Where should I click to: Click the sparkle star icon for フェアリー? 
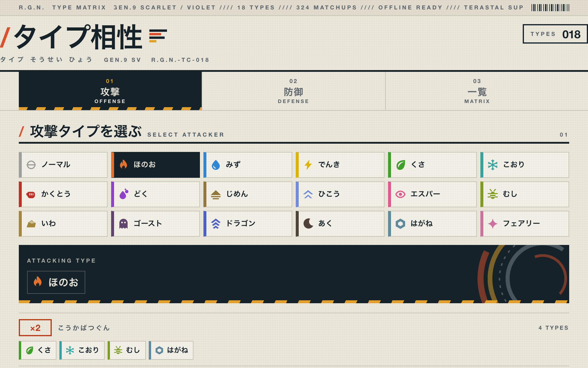click(x=493, y=224)
